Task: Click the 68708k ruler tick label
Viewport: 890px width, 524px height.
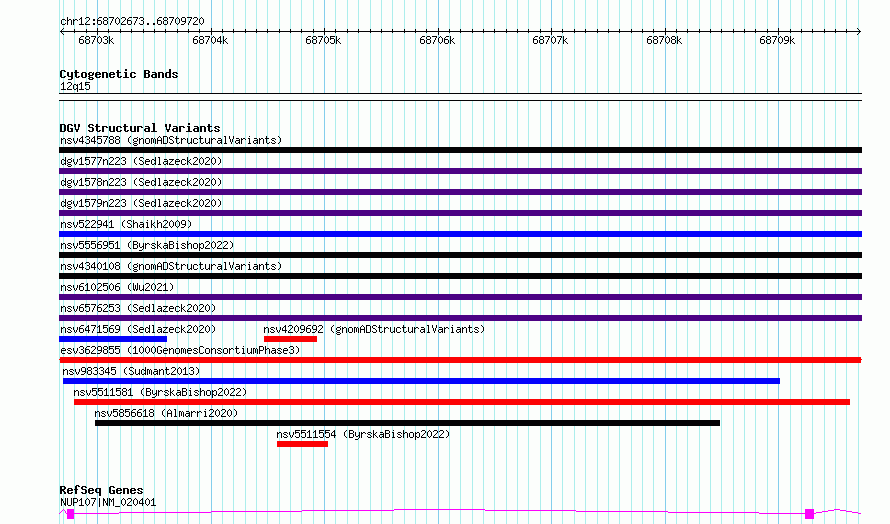Action: tap(664, 40)
